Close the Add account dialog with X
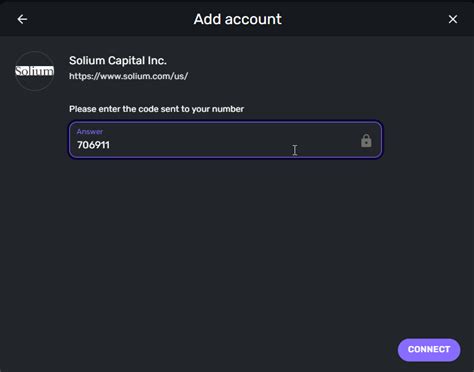 coord(453,19)
